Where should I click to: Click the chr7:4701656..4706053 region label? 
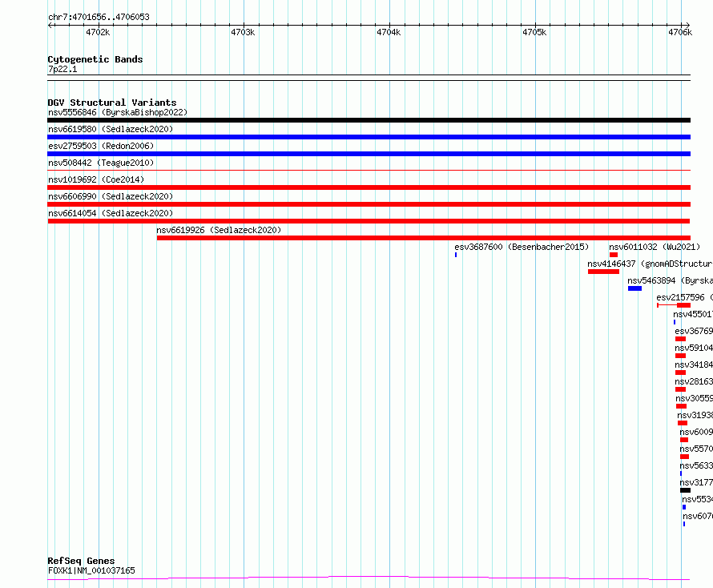(99, 17)
